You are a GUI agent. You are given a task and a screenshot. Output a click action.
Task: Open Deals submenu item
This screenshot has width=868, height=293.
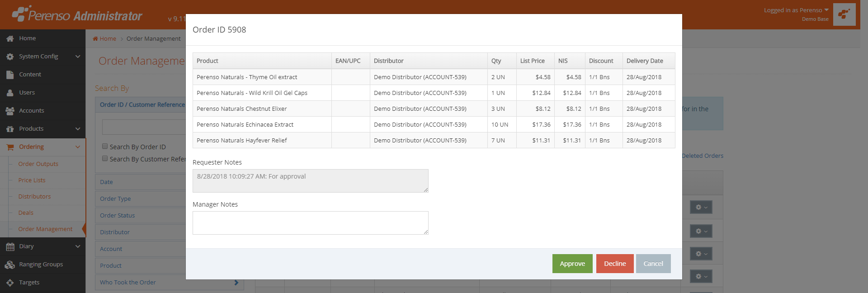[26, 213]
